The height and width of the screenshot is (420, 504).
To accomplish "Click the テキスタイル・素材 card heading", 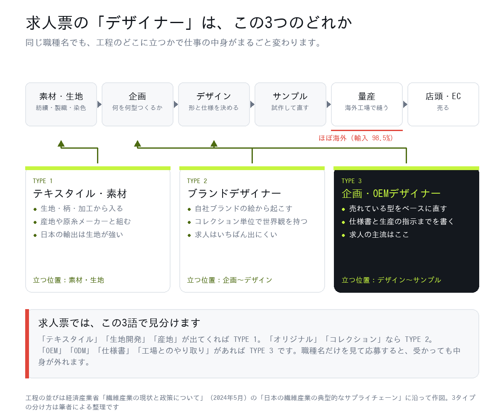I will click(x=80, y=194).
